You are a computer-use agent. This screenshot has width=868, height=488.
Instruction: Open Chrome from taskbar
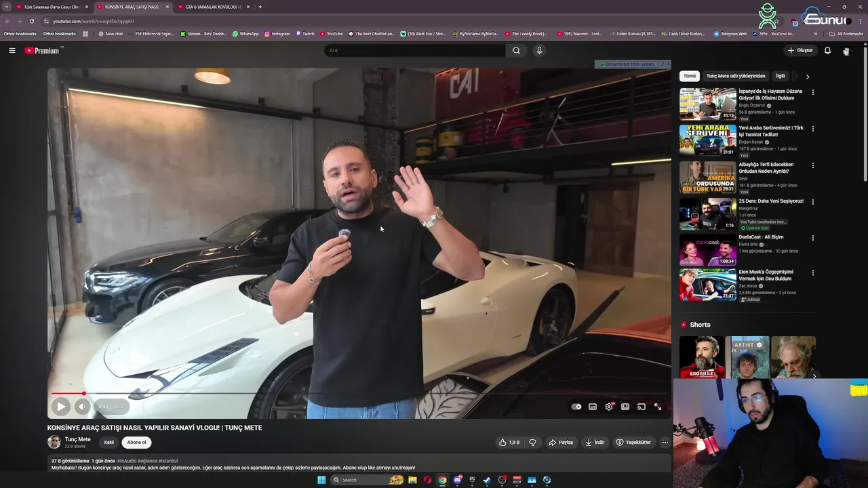[x=442, y=480]
